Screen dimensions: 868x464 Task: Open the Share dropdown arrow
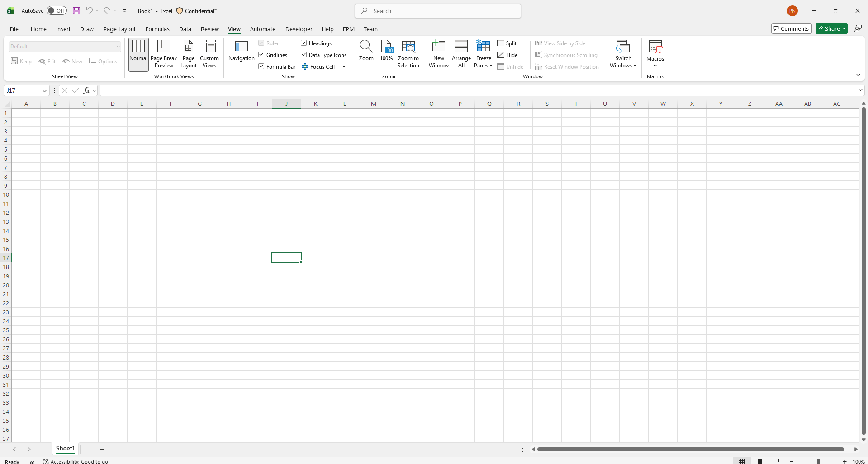[844, 28]
